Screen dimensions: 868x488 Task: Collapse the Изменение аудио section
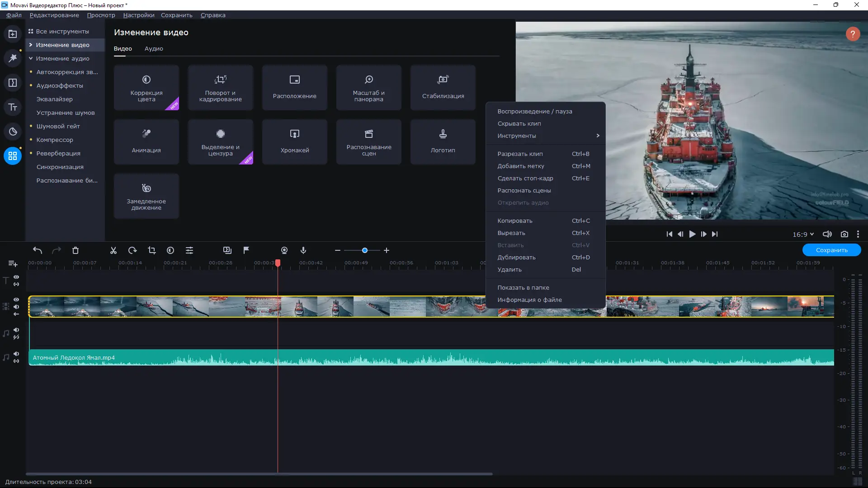(x=63, y=58)
